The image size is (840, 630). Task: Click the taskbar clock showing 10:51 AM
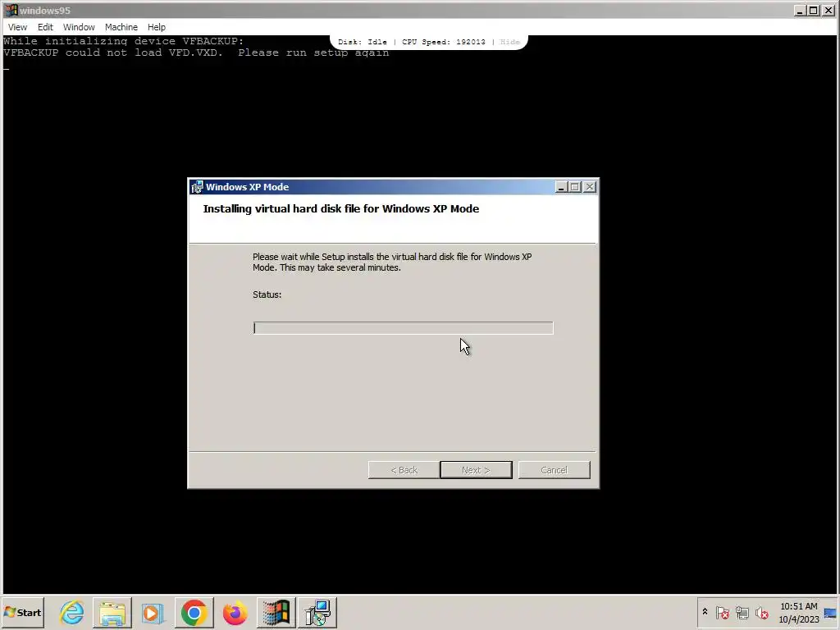[798, 612]
